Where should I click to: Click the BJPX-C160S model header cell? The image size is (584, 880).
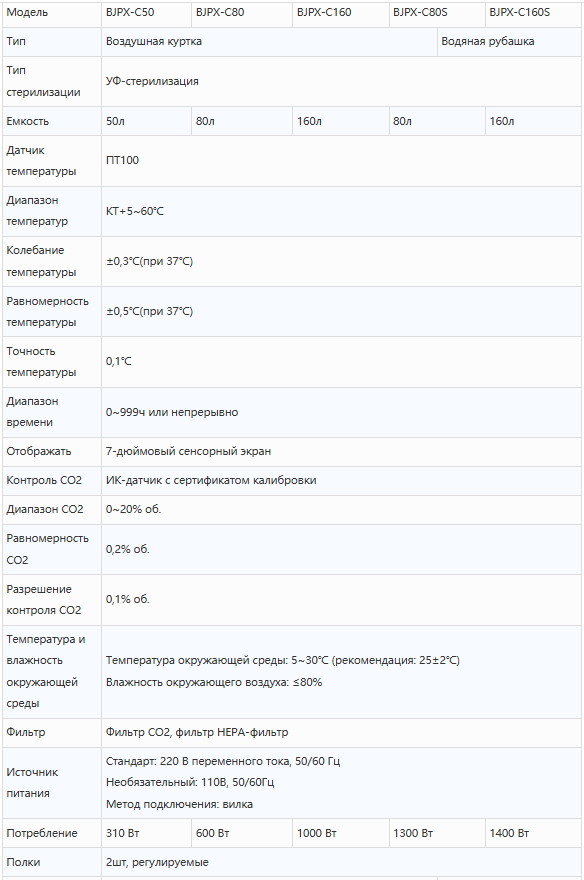(533, 12)
